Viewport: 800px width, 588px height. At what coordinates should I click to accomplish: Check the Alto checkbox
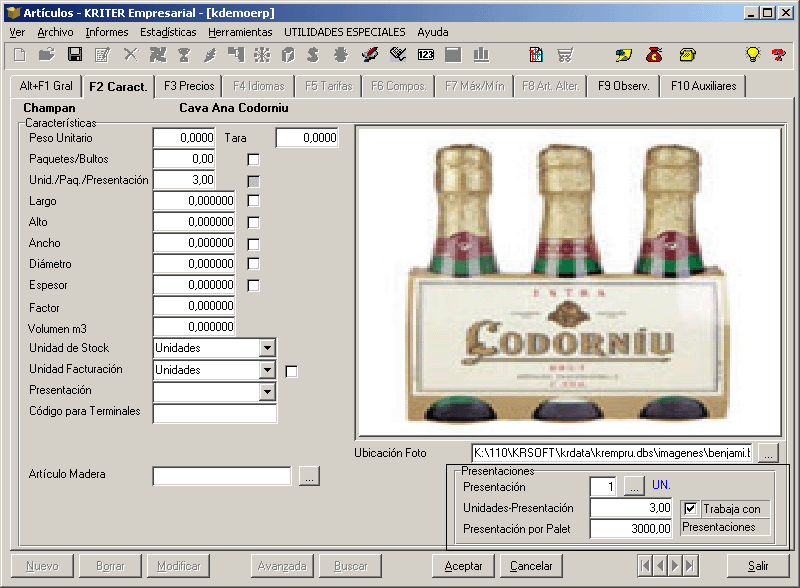(x=254, y=223)
